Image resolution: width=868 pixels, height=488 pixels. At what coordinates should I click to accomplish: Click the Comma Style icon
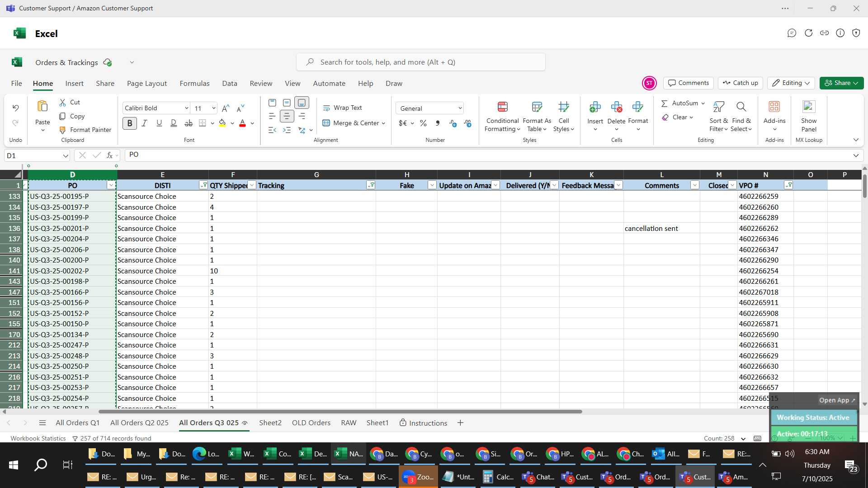click(438, 123)
